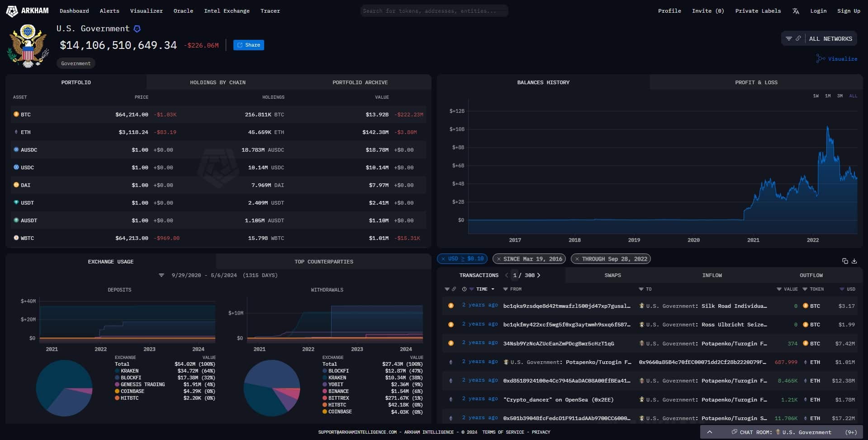Switch to Profit & Loss tab
The image size is (868, 440).
click(x=756, y=82)
